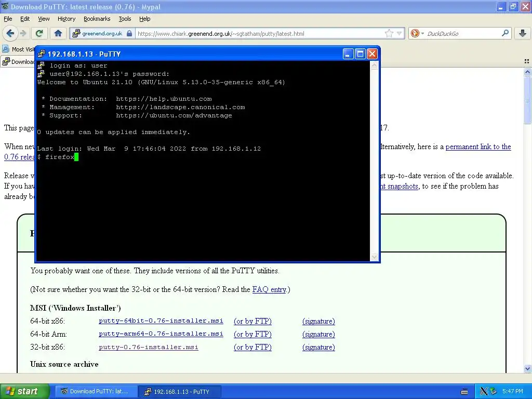
Task: Click the X server tray icon
Action: pyautogui.click(x=484, y=391)
